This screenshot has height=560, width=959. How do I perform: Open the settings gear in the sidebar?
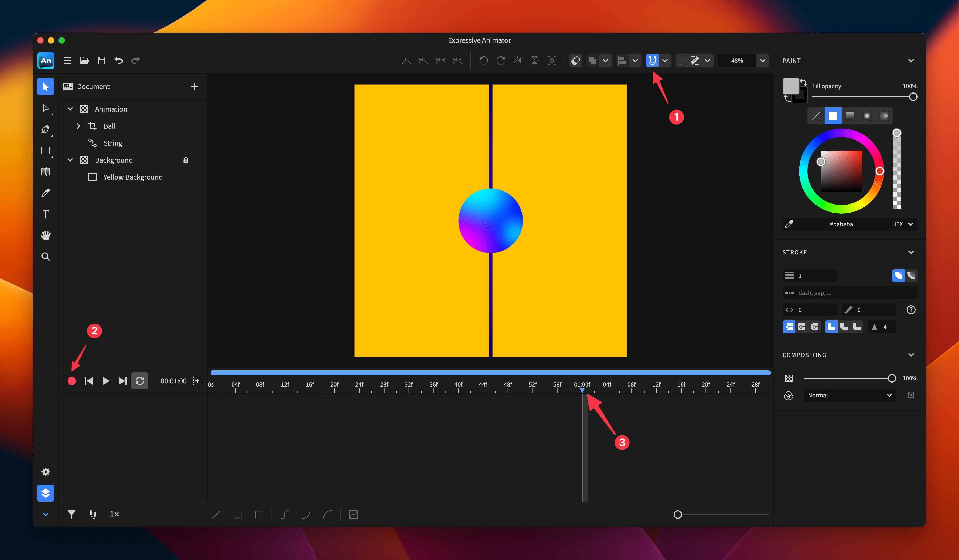click(45, 472)
